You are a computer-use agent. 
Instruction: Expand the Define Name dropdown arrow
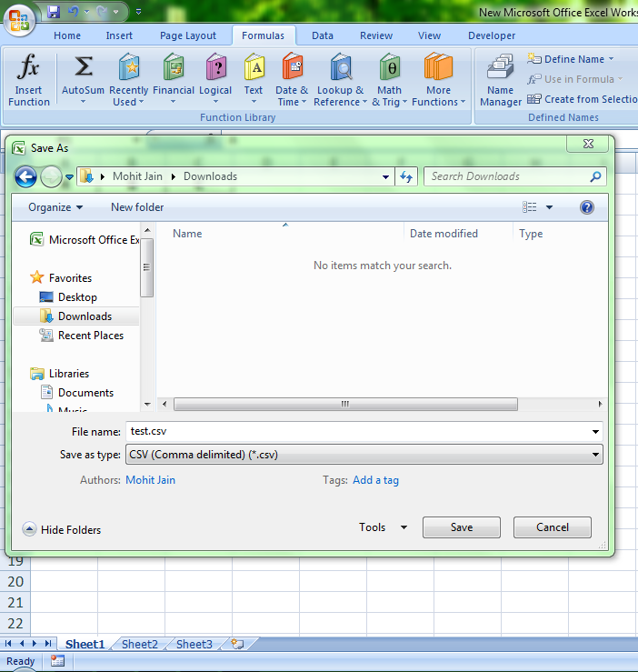click(612, 59)
